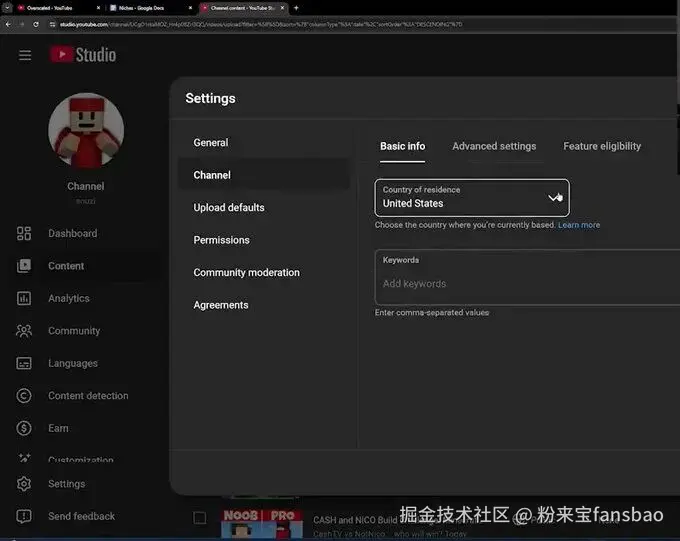The image size is (680, 541).
Task: Switch to Feature eligibility tab
Action: coord(602,146)
